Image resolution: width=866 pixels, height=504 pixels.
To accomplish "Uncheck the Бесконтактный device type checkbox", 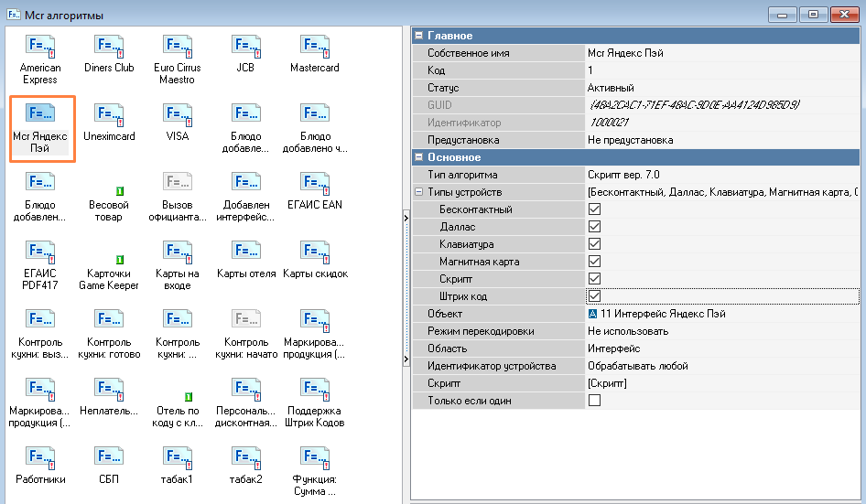I will [594, 209].
